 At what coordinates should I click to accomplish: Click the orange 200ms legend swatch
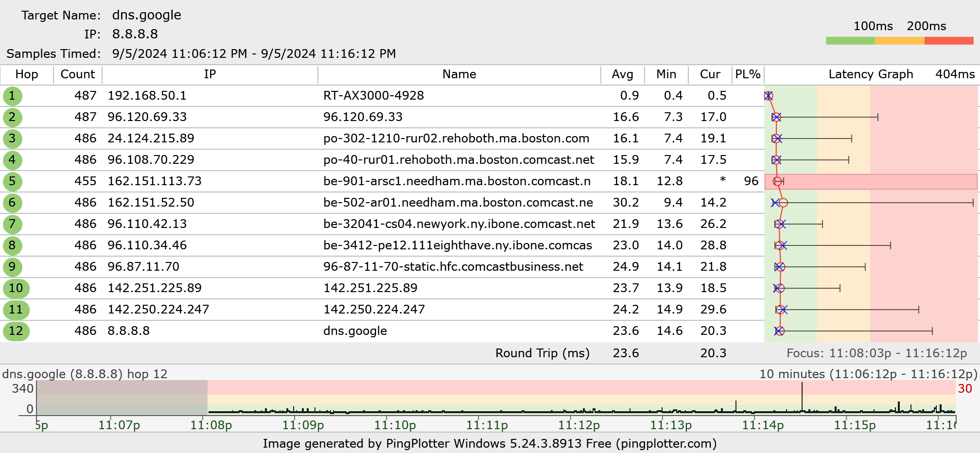(900, 41)
